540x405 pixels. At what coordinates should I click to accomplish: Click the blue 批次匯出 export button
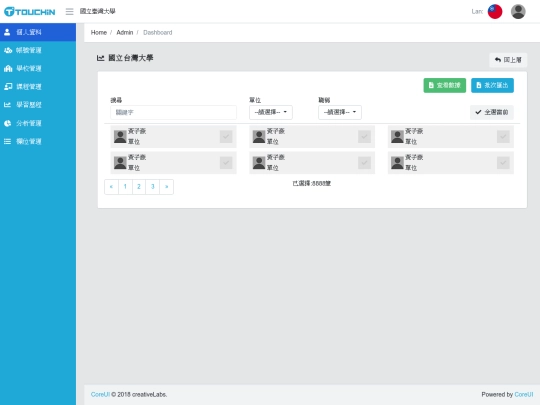point(492,85)
